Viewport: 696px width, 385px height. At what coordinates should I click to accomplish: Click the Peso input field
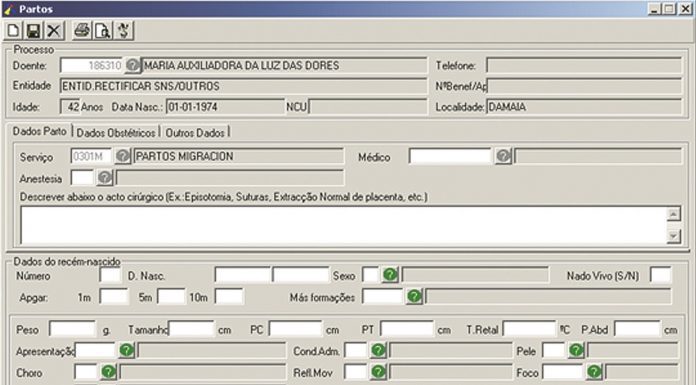72,329
